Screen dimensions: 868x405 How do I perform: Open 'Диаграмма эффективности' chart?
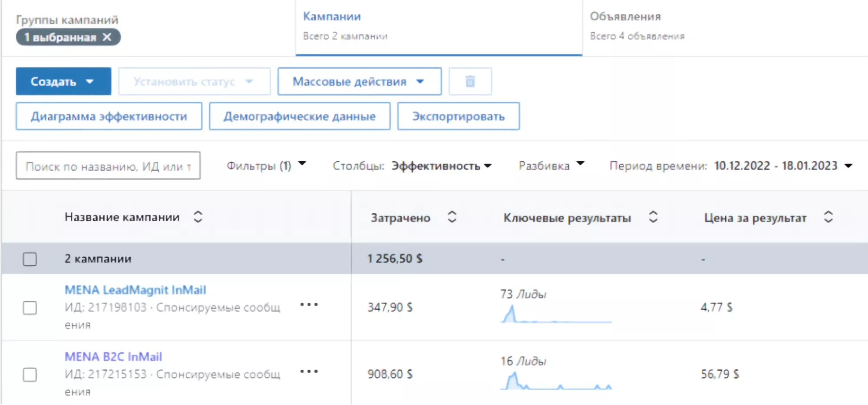point(109,116)
